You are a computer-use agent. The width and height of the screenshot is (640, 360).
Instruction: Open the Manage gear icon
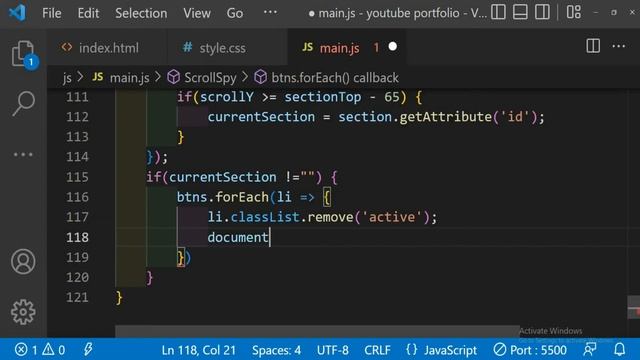(x=23, y=312)
